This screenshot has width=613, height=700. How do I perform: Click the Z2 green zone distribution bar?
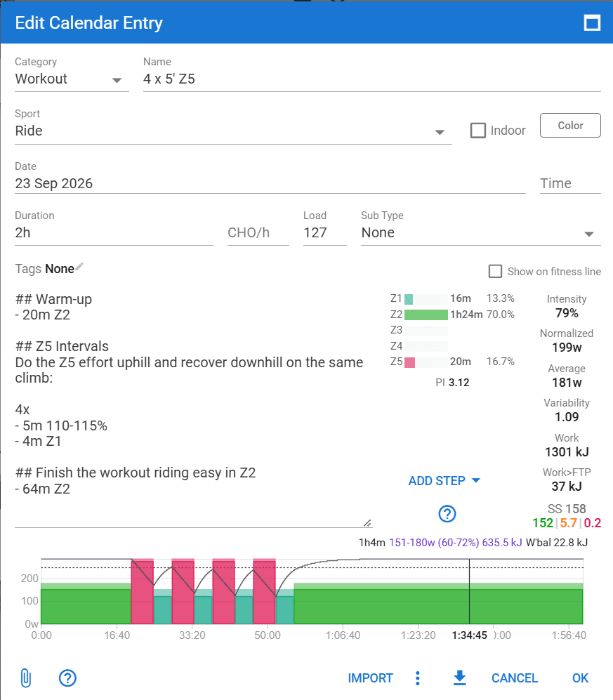(x=426, y=315)
